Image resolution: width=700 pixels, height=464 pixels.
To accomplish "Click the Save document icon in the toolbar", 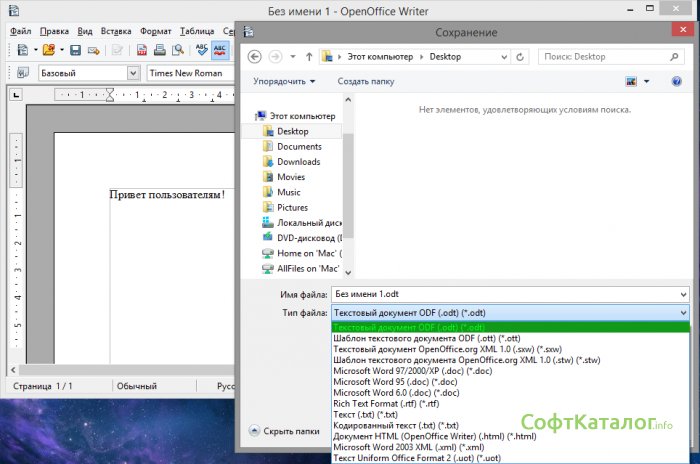I will click(x=73, y=49).
